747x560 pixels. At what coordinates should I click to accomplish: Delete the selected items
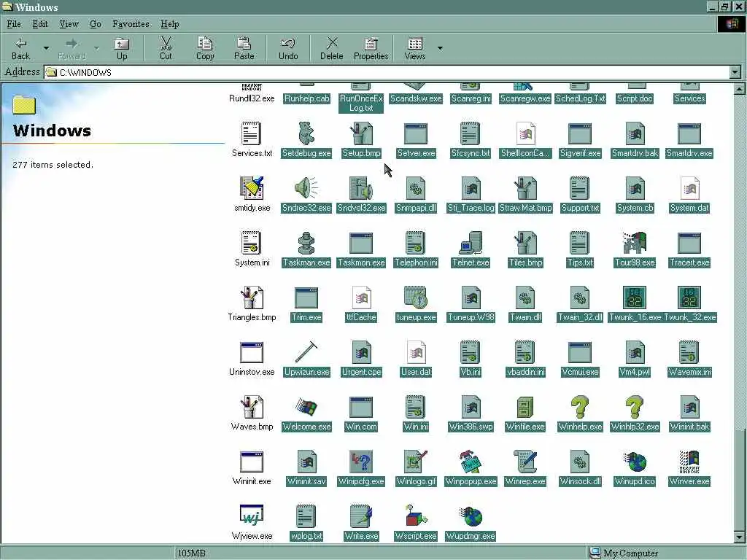point(332,48)
